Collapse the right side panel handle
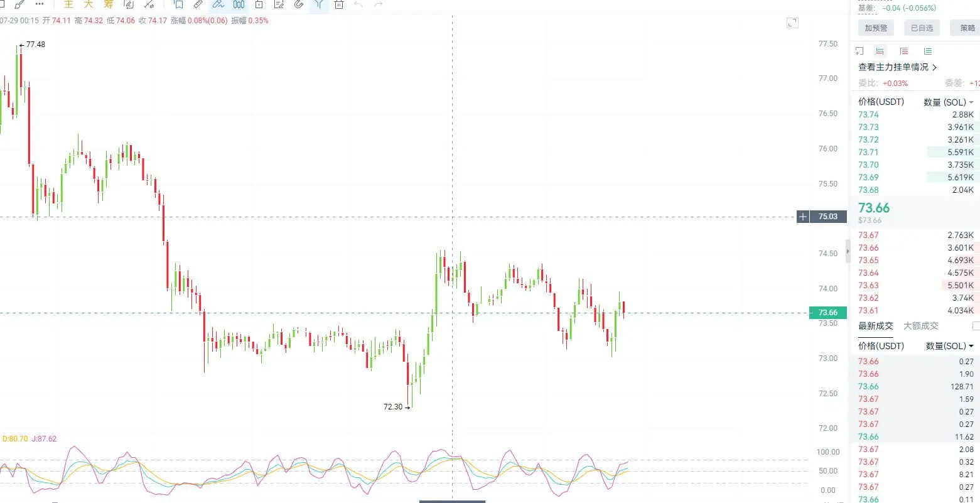This screenshot has height=503, width=980. tap(848, 251)
